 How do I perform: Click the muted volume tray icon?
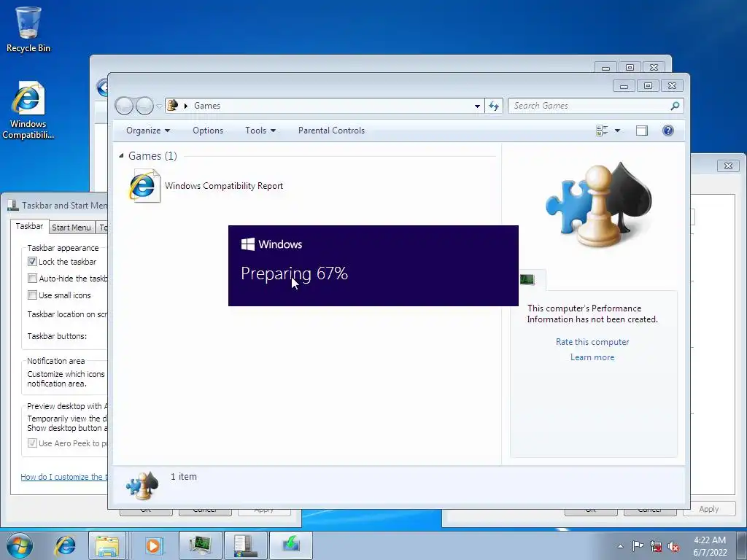pyautogui.click(x=673, y=546)
